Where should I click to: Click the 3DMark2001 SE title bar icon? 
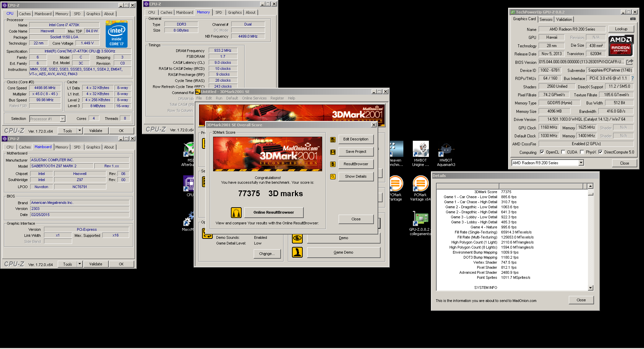pyautogui.click(x=198, y=92)
